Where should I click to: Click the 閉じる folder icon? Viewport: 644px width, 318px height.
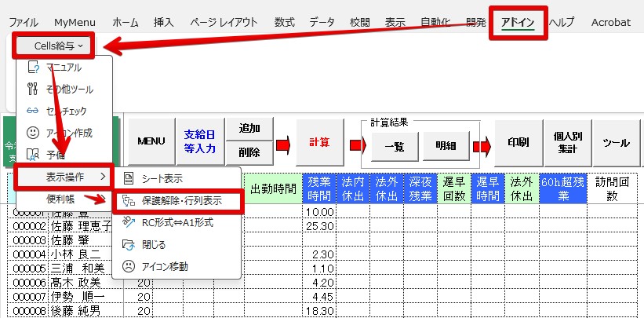pos(129,244)
